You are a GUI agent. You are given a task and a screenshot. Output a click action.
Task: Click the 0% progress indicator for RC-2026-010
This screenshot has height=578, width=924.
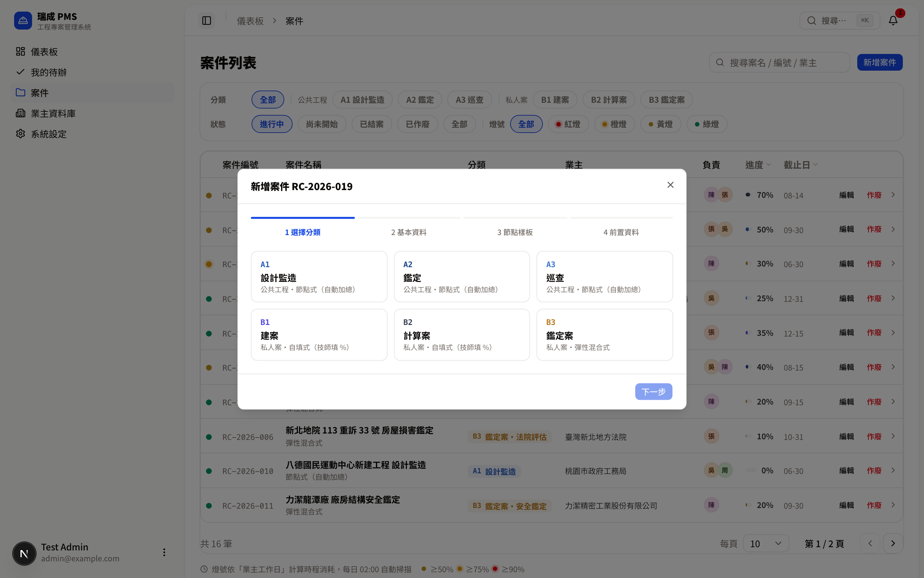pyautogui.click(x=760, y=470)
